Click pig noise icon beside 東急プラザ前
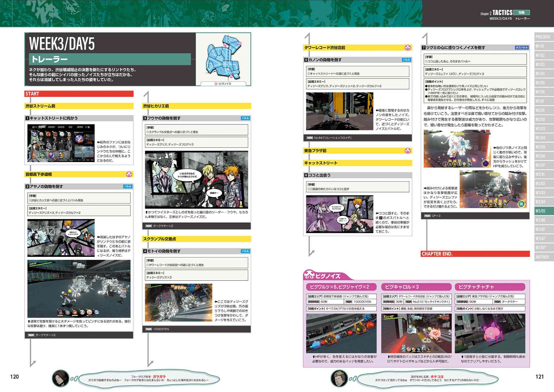This screenshot has width=554, height=392. tap(408, 151)
